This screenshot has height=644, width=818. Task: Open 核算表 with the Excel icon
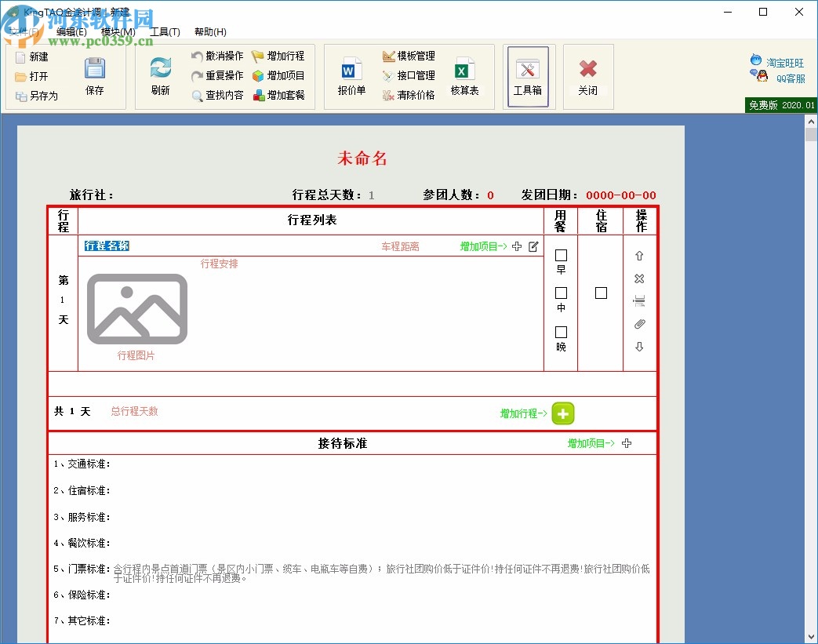[x=464, y=75]
